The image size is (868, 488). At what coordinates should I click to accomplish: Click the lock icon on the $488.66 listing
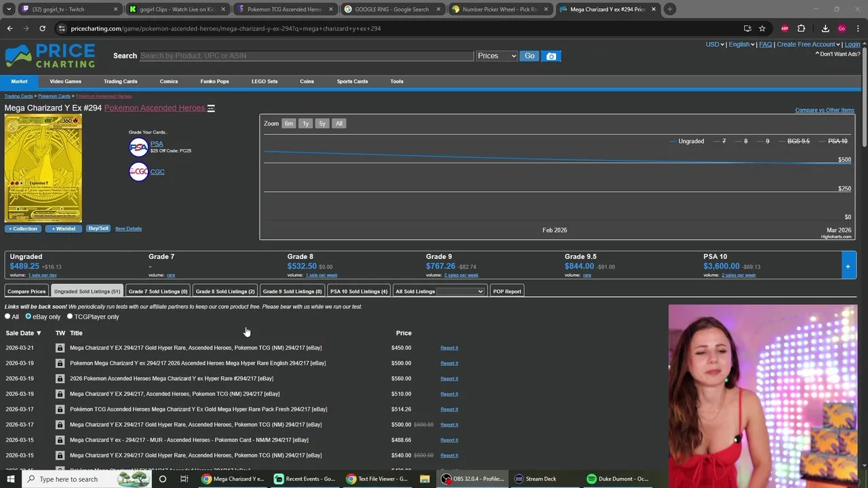click(60, 440)
